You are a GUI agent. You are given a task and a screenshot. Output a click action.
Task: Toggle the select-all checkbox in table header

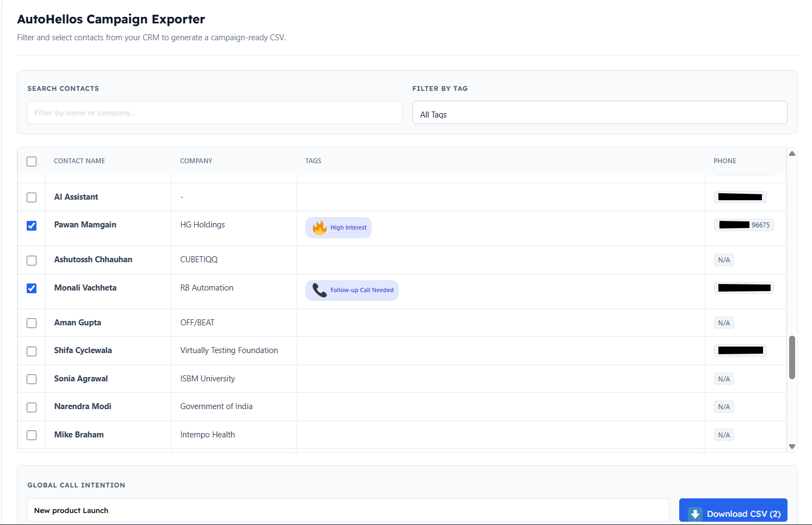(x=32, y=162)
